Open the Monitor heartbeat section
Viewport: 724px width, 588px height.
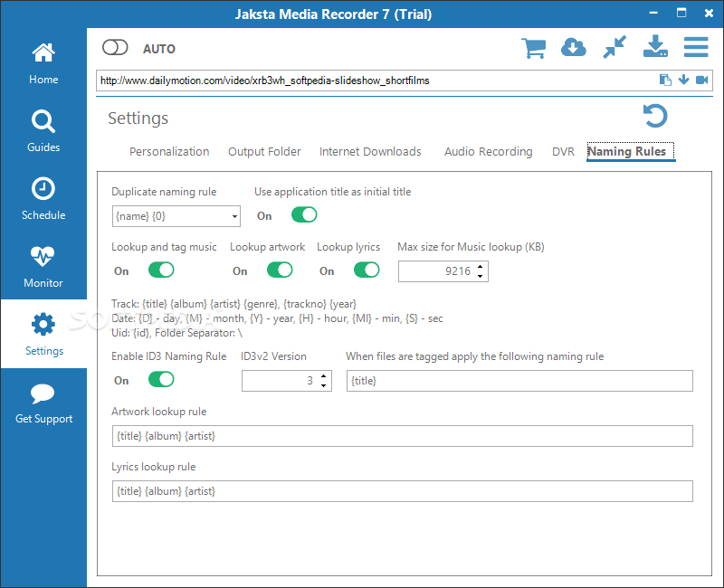pos(43,267)
